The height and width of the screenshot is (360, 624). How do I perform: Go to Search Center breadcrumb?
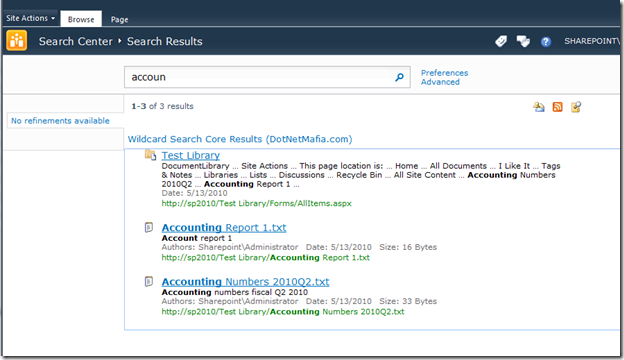(x=76, y=41)
